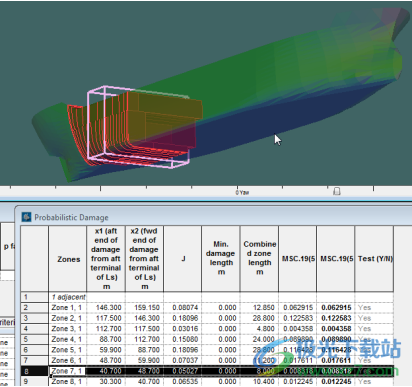
Task: Select x2 value 146.300 in Zone 2 row
Action: click(x=144, y=318)
